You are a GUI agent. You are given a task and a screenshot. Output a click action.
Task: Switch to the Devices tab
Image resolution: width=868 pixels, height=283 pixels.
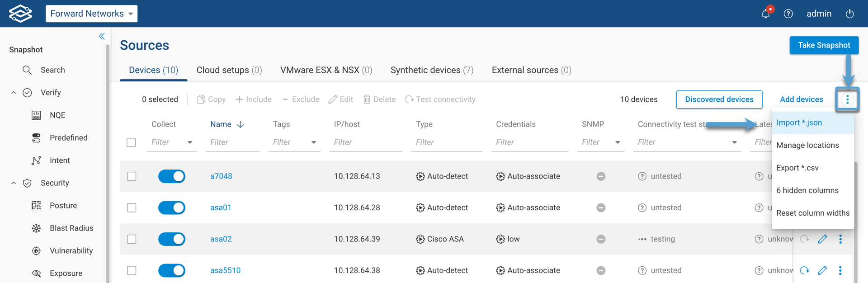(x=154, y=70)
